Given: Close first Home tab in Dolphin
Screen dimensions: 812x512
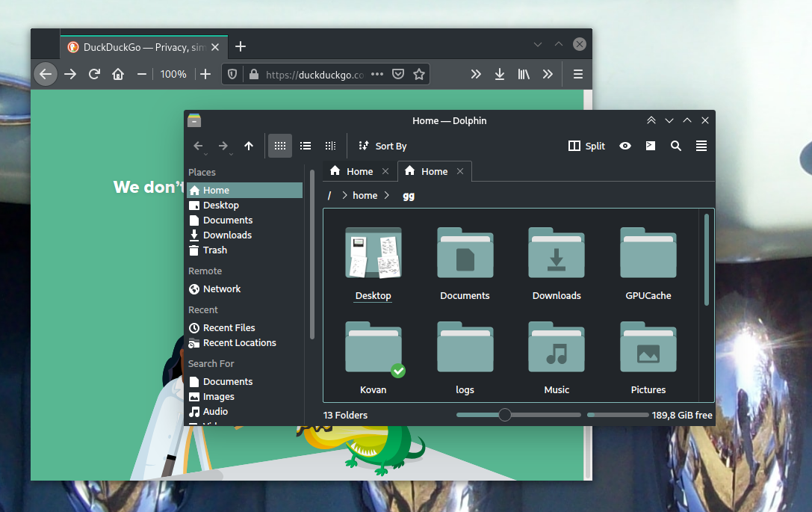Looking at the screenshot, I should tap(385, 171).
